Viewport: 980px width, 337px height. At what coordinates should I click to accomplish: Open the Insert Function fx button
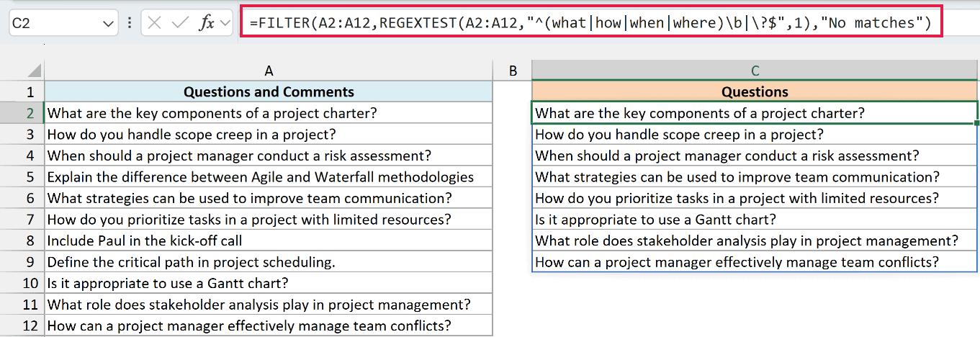(x=207, y=23)
